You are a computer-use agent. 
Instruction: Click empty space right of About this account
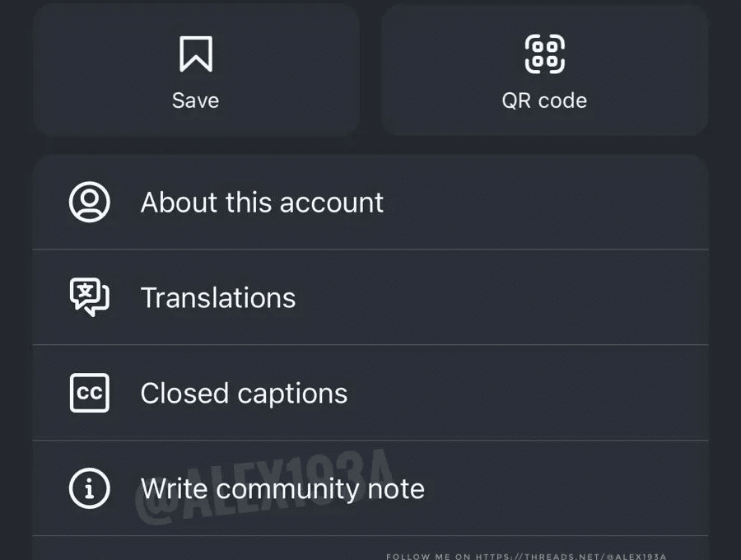(546, 202)
